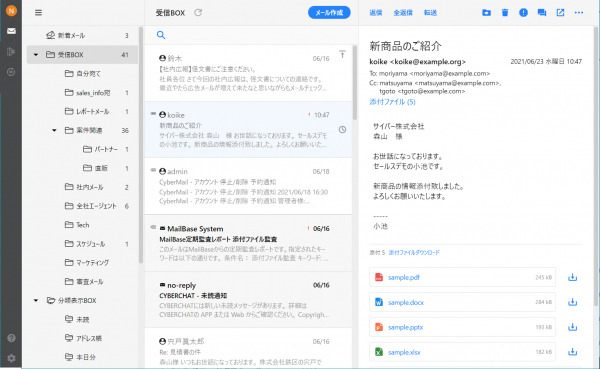Open the 添付ファイル (5) link
The width and height of the screenshot is (600, 369).
pos(392,102)
